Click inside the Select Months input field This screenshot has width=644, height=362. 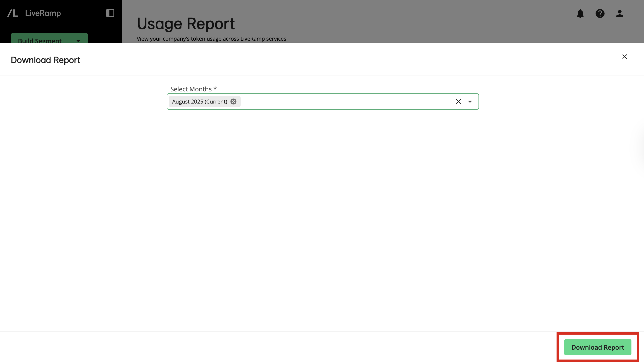tap(325, 101)
